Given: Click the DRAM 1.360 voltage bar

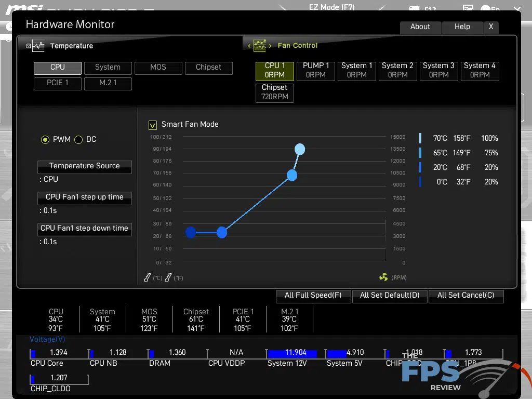Looking at the screenshot, I should (x=178, y=353).
